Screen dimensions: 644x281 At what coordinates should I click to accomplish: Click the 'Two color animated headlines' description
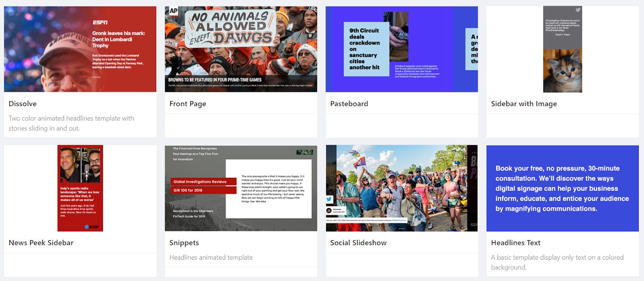point(71,123)
